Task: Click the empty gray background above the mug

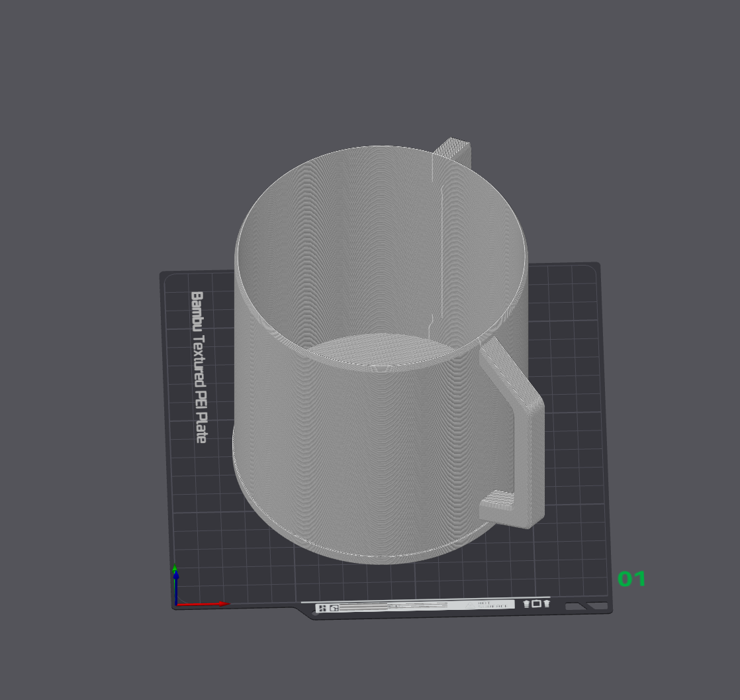Action: [371, 66]
